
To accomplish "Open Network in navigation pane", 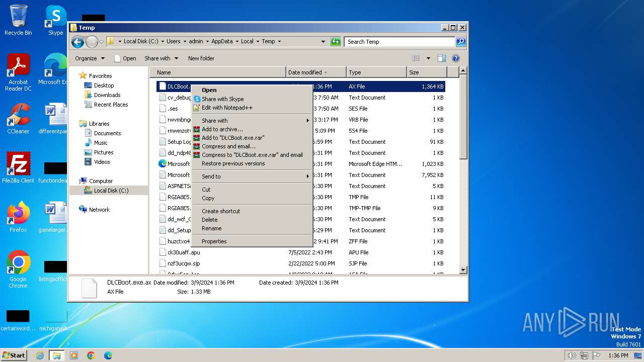I will point(99,210).
